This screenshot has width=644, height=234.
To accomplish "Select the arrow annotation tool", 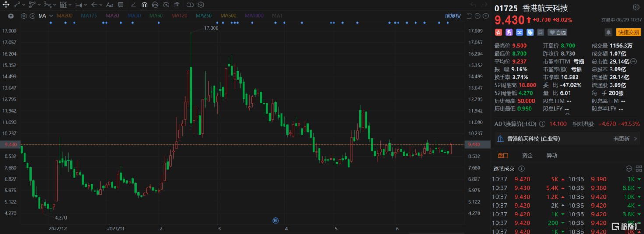I will pos(94,5).
